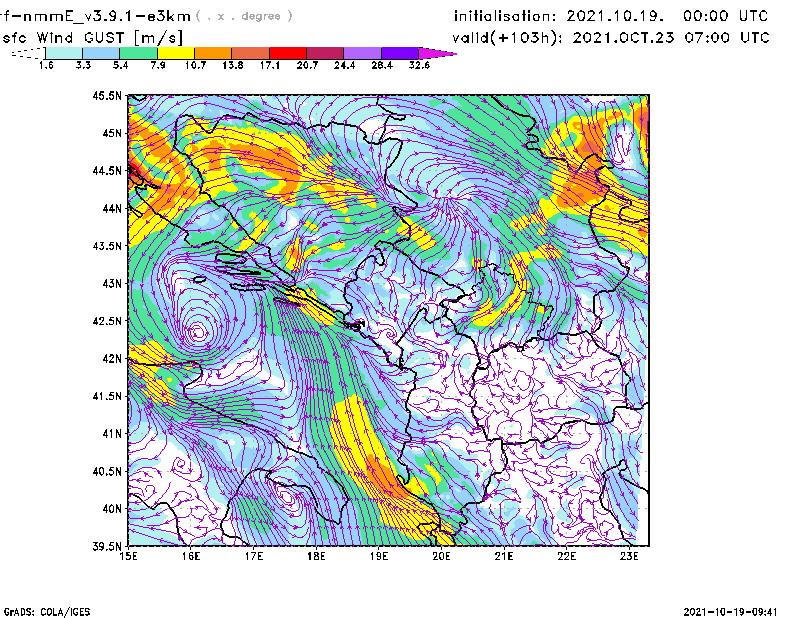The image size is (800, 618).
Task: Click the 44.5N latitude label
Action: 107,170
